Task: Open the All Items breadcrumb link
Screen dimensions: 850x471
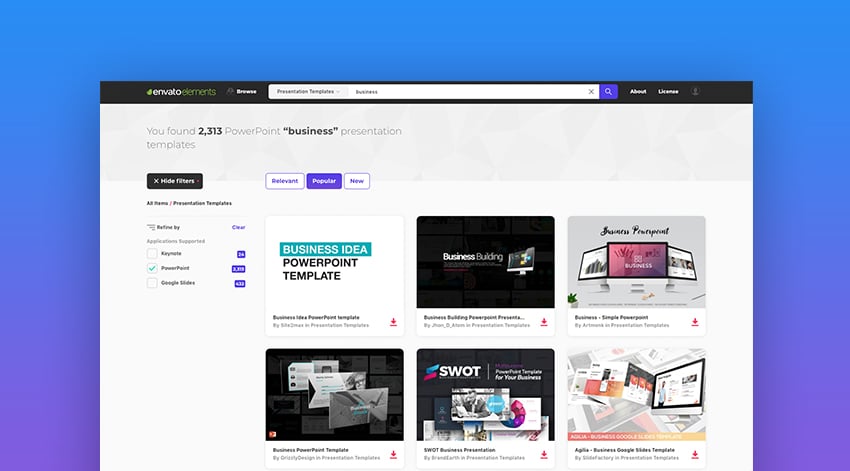Action: pos(157,203)
